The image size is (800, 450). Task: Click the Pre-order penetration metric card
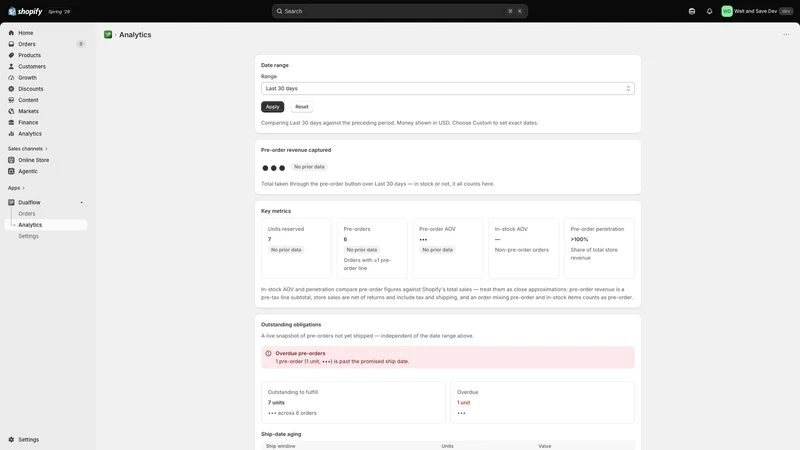point(599,248)
